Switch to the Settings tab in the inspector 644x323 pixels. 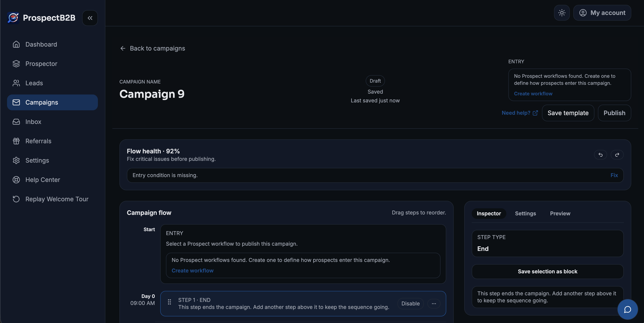tap(525, 213)
